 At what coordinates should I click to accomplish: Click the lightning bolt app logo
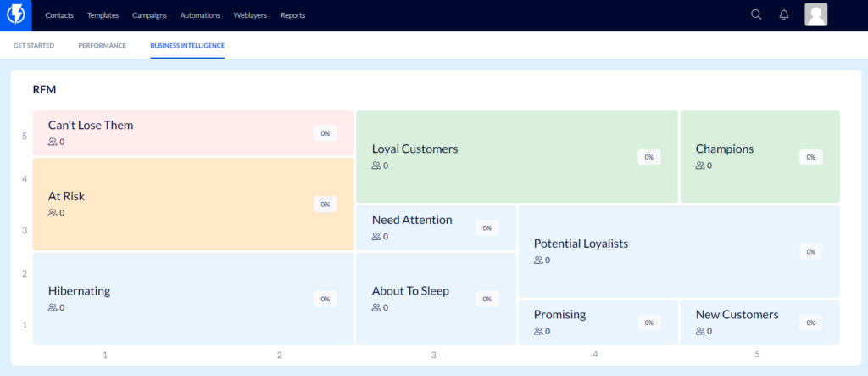(15, 15)
